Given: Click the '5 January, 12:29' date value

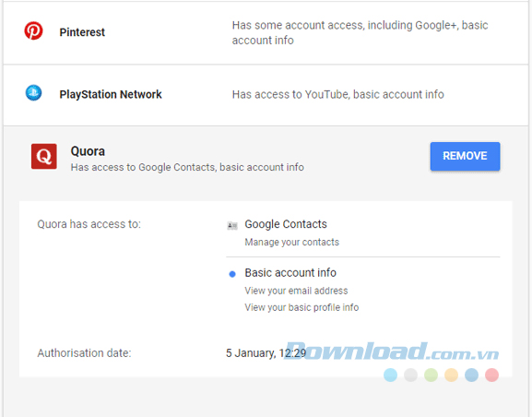Looking at the screenshot, I should (x=266, y=353).
